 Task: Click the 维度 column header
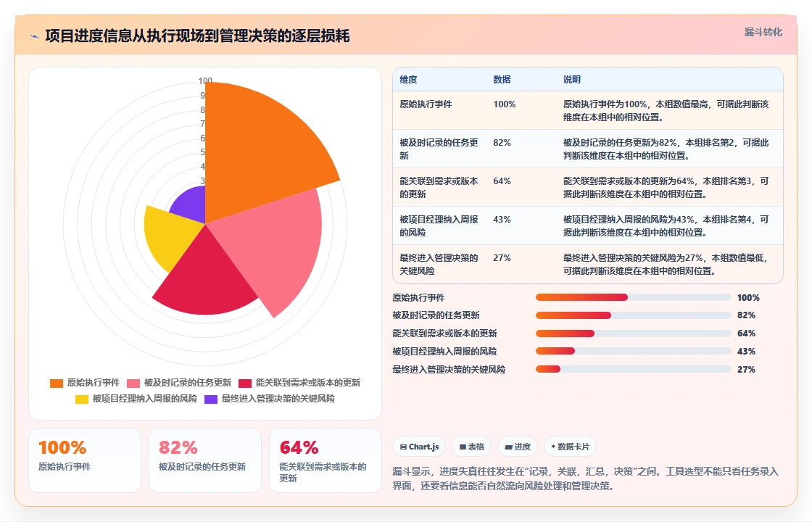pyautogui.click(x=408, y=79)
